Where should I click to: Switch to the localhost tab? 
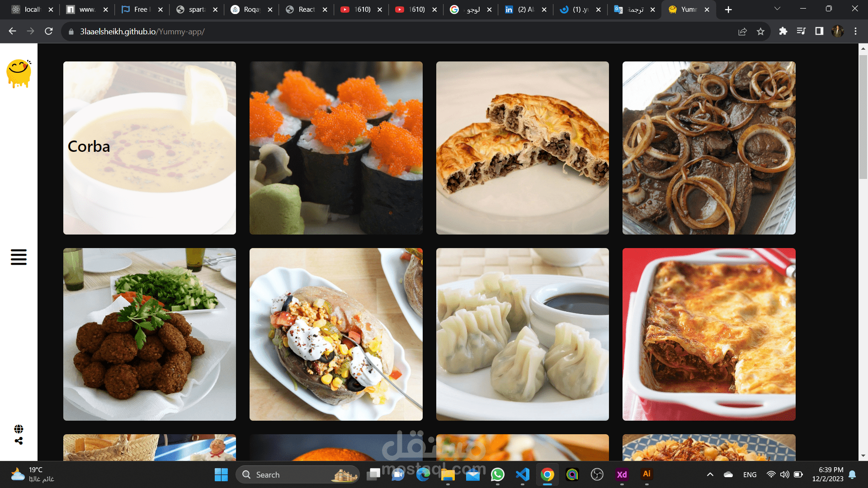click(x=32, y=9)
